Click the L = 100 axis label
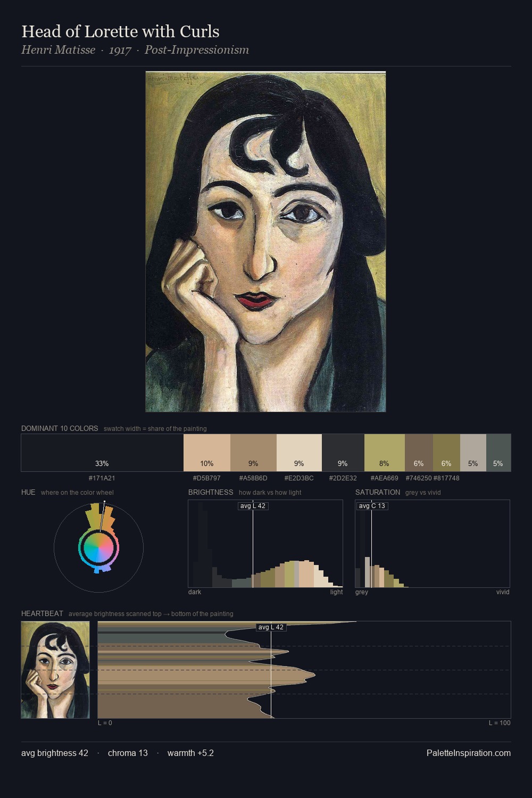The image size is (532, 798). coord(500,722)
